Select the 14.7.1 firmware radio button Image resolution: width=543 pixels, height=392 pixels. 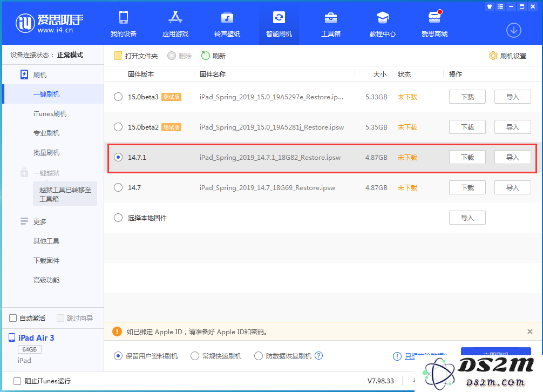pyautogui.click(x=118, y=157)
